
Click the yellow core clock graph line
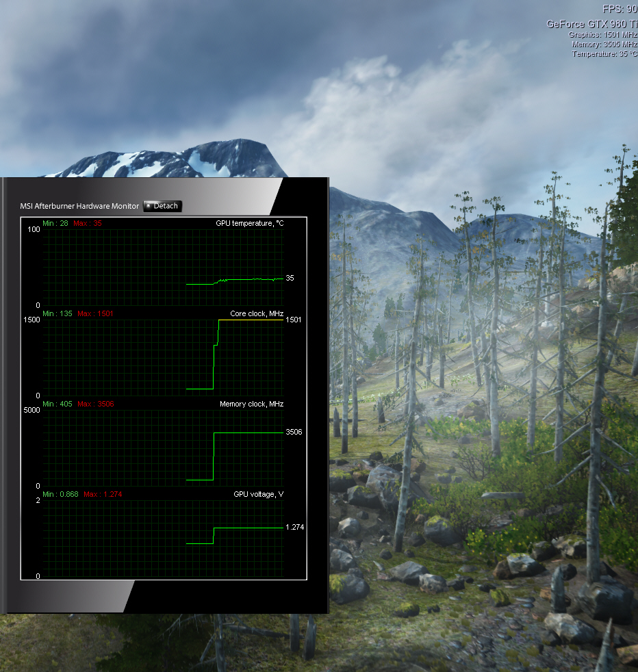pyautogui.click(x=251, y=320)
